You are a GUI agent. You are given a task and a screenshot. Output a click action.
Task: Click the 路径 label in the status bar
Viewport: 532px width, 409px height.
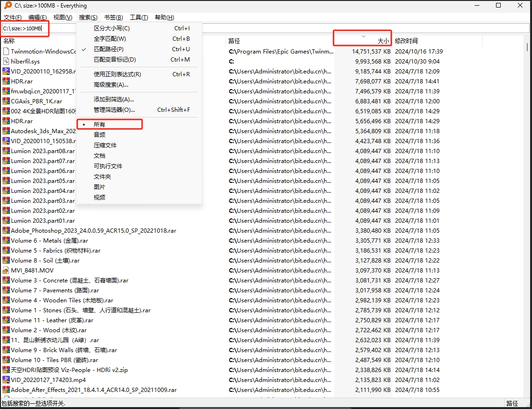coord(512,403)
